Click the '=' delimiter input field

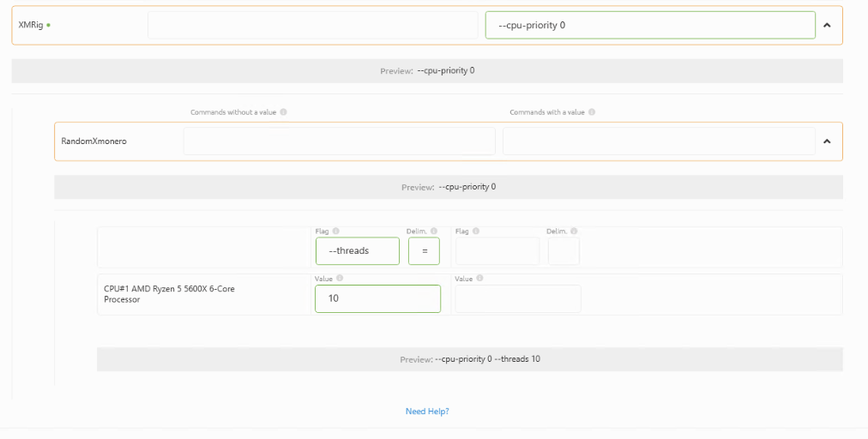(424, 251)
